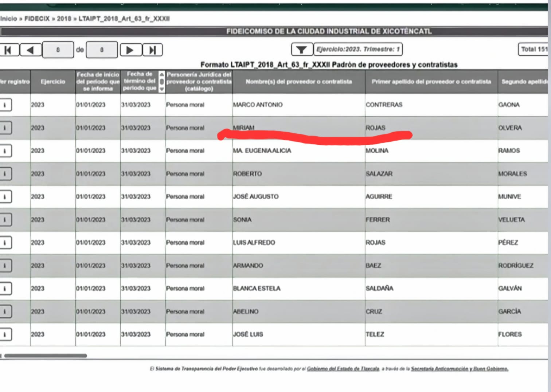Go to next page arrow
551x392 pixels.
130,50
